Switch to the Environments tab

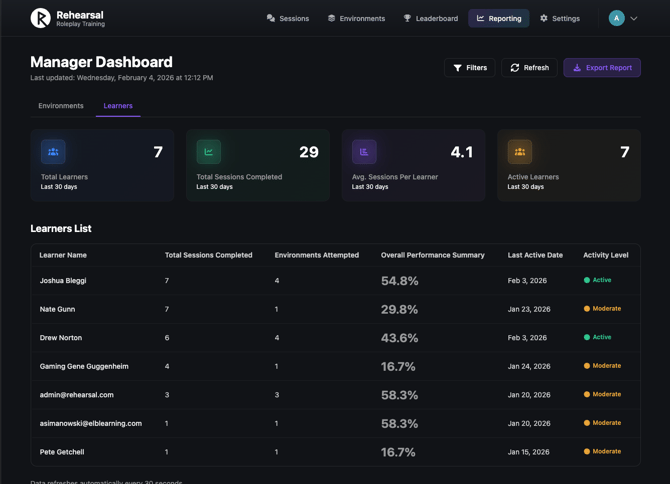pyautogui.click(x=61, y=106)
